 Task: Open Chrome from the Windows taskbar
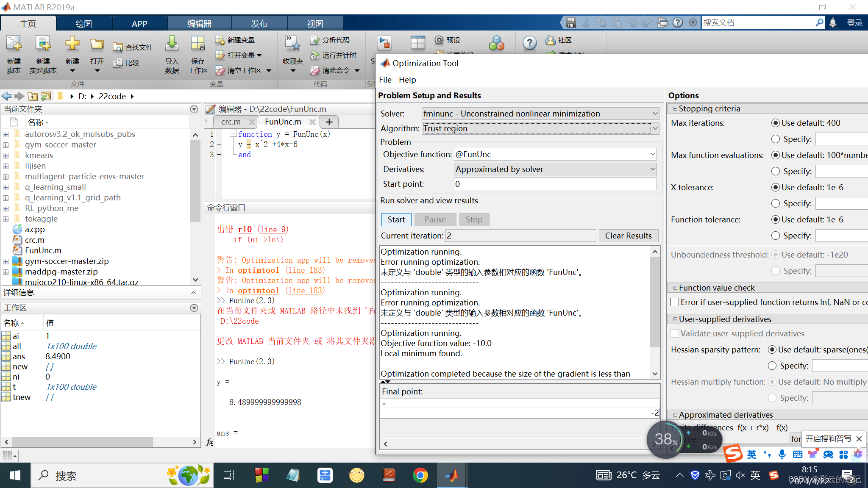click(x=420, y=475)
